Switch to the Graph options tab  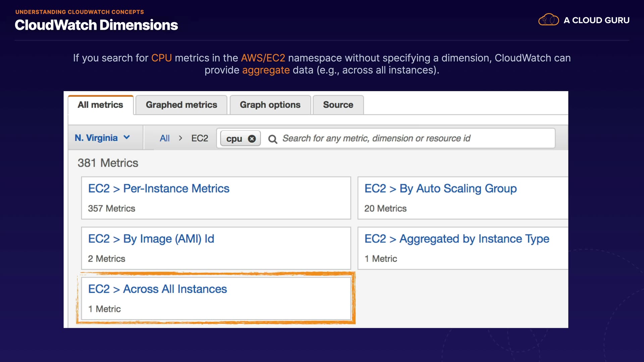(270, 105)
